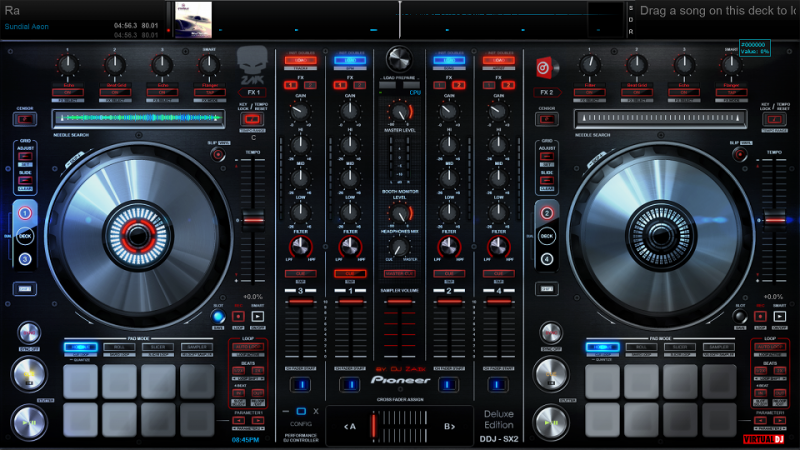
Task: Click the needle search waveform on left deck
Action: 138,118
